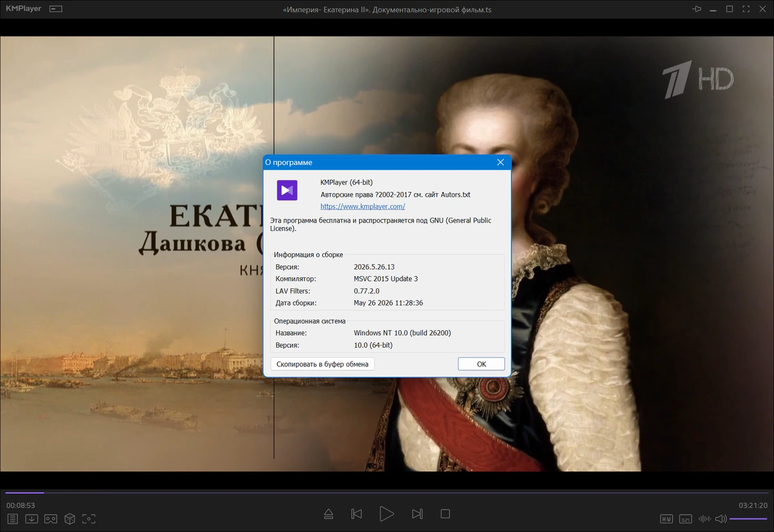Close the KMPlayer main window
This screenshot has width=774, height=532.
coord(762,9)
